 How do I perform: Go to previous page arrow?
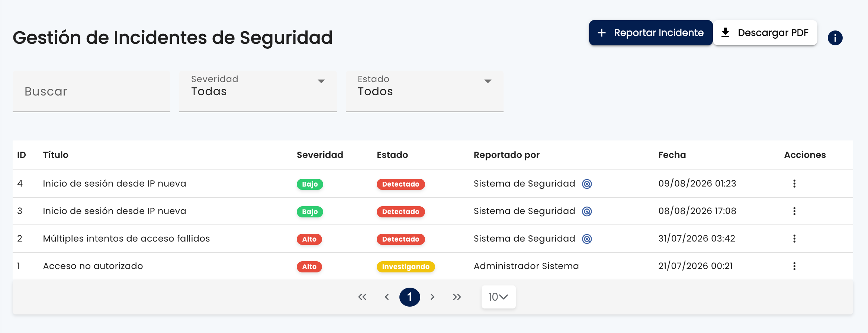pyautogui.click(x=387, y=297)
